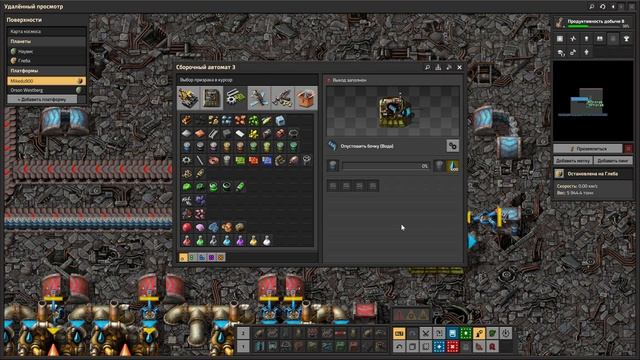This screenshot has height=360, width=640.
Task: Click the search icon in top-right corner
Action: 591,7
